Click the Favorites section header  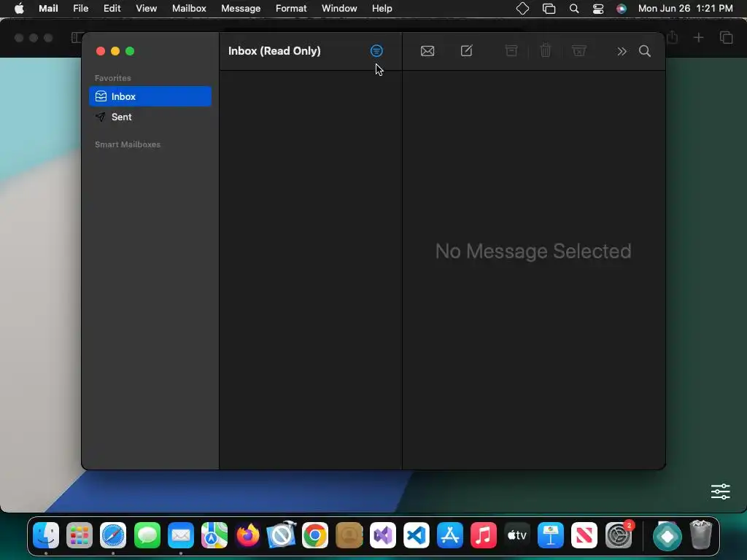(113, 78)
